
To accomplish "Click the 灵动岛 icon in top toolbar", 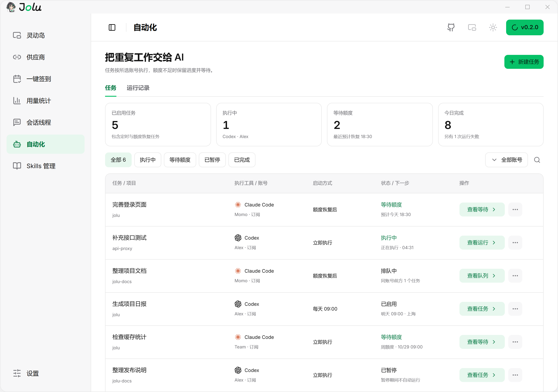I will pyautogui.click(x=472, y=27).
